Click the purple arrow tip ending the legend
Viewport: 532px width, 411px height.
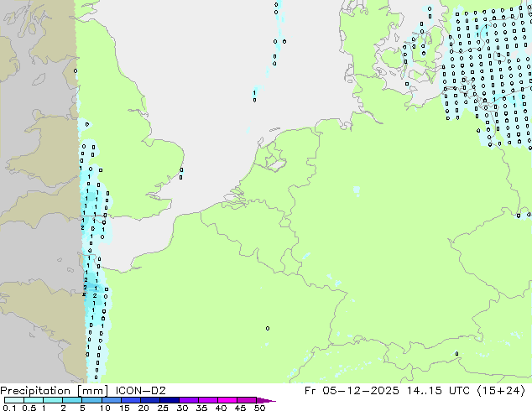click(266, 400)
